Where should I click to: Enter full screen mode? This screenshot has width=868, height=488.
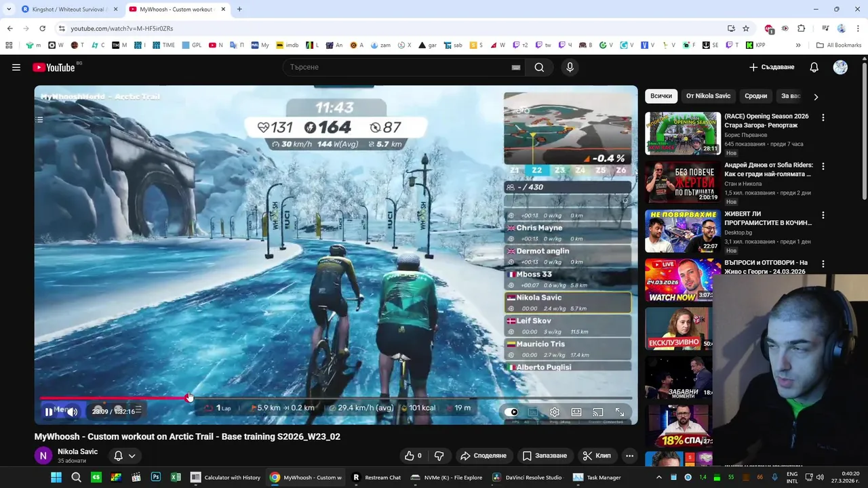[x=620, y=412]
